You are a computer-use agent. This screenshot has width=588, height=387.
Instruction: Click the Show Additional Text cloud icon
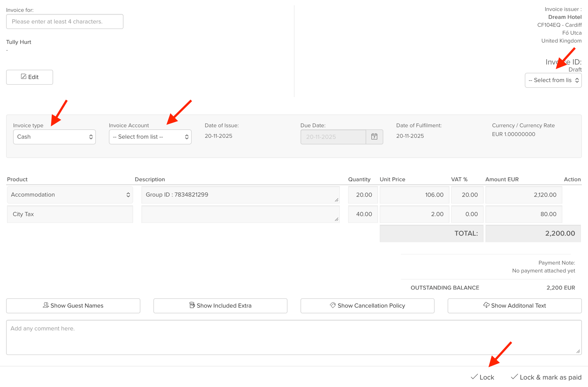(486, 305)
